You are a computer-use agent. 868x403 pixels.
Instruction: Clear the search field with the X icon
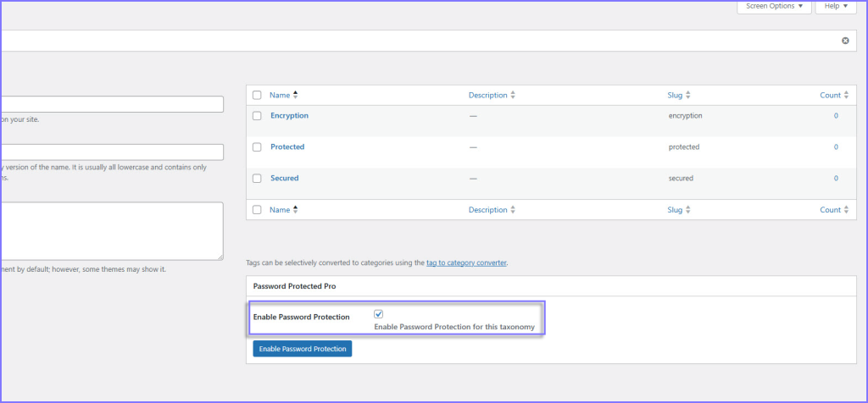pyautogui.click(x=845, y=41)
